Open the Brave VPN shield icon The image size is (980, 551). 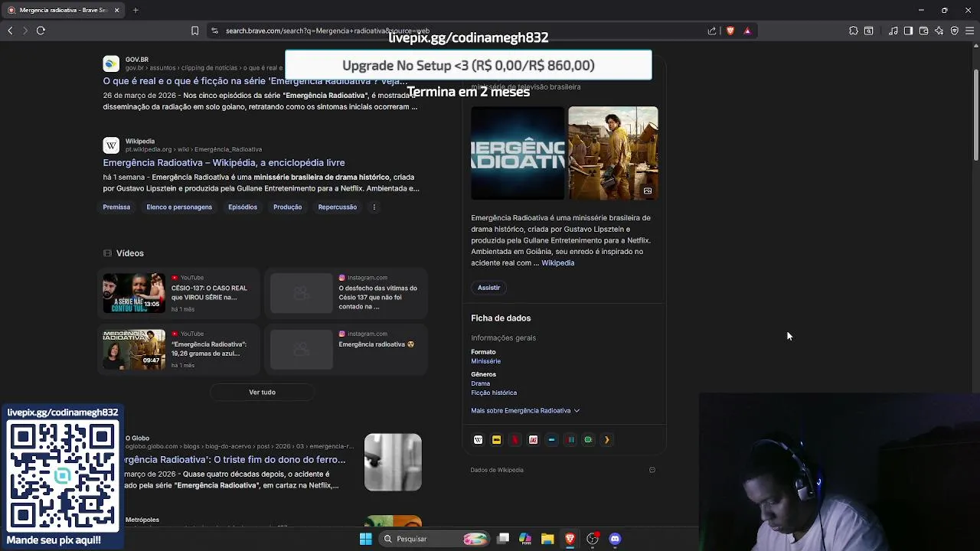(955, 31)
